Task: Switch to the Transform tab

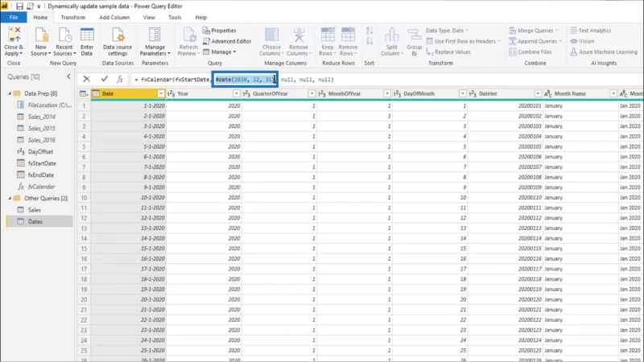Action: [x=73, y=17]
